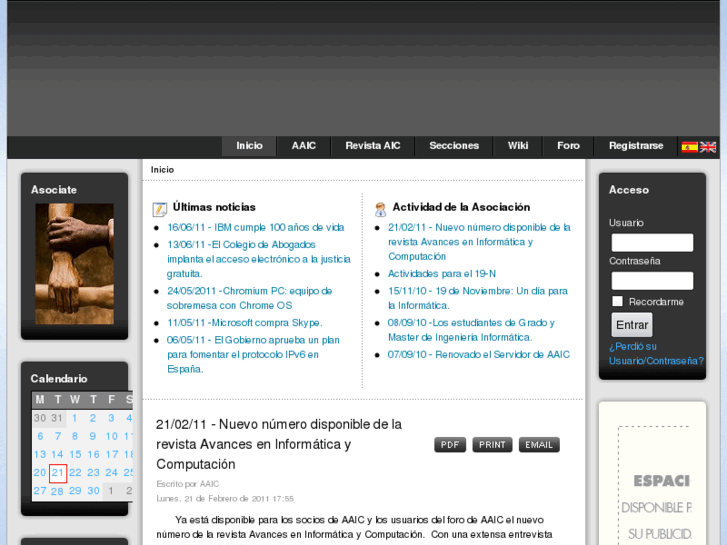Open the IBM cumple 100 años news link
727x545 pixels.
pos(255,227)
